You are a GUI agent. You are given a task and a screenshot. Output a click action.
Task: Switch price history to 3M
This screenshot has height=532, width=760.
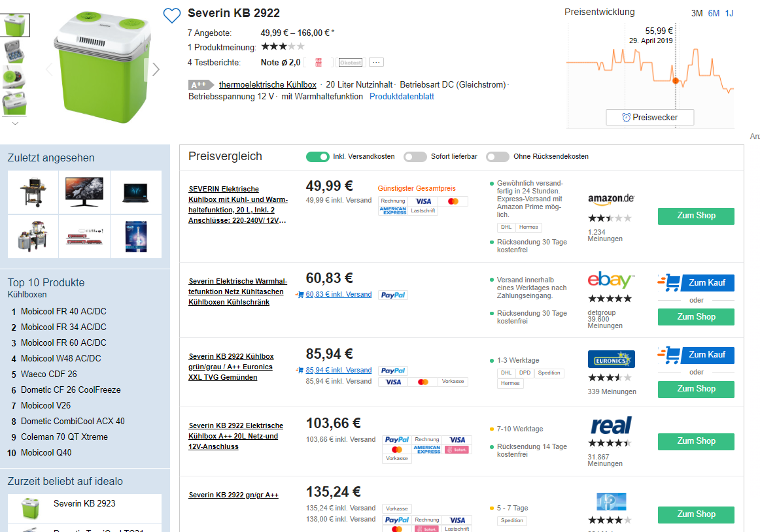pos(697,14)
